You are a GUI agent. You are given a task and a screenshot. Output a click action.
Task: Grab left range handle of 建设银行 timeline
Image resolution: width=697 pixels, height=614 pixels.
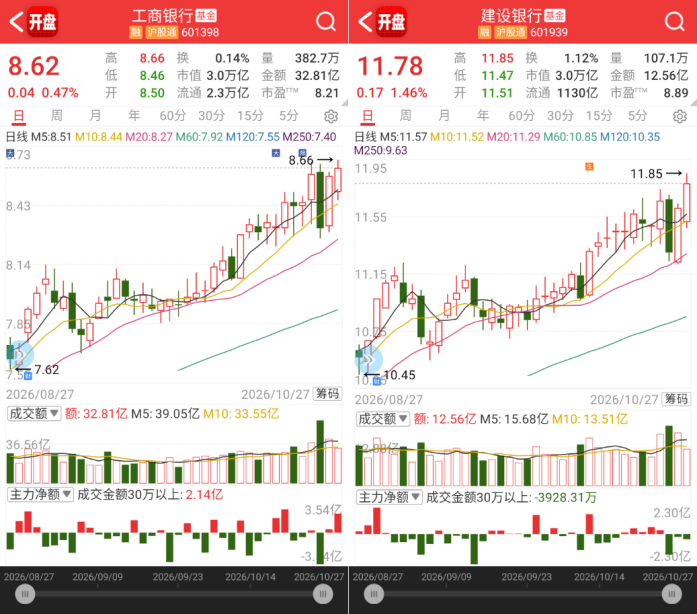pos(374,594)
